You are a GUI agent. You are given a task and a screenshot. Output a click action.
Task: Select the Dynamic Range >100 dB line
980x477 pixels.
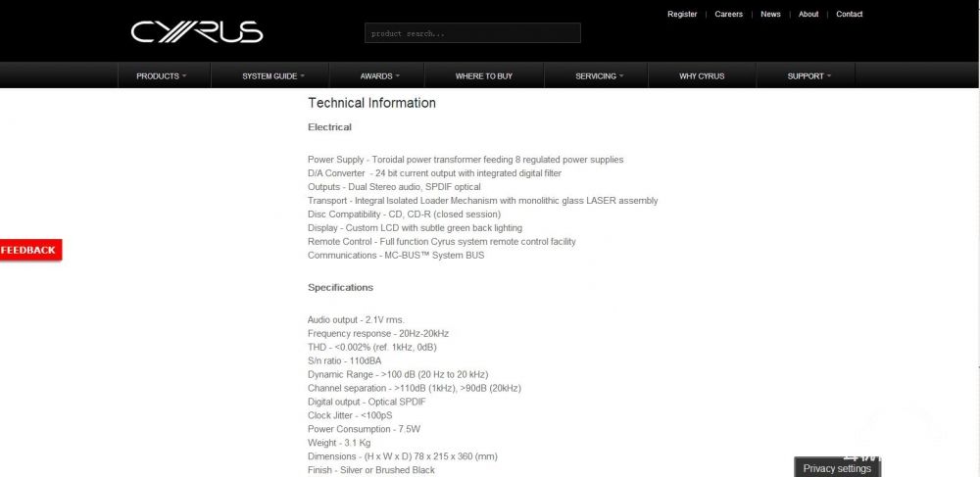(398, 374)
